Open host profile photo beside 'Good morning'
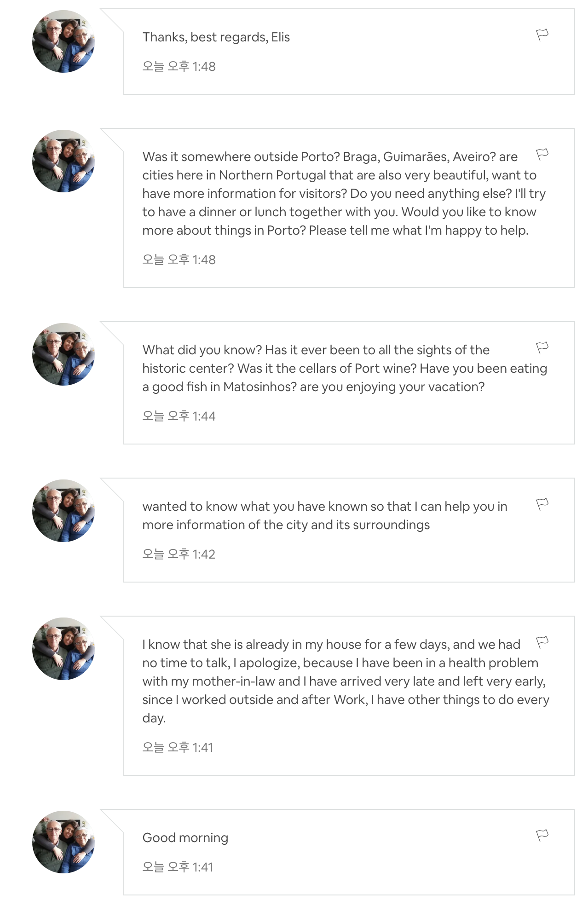This screenshot has height=912, width=588. (63, 842)
